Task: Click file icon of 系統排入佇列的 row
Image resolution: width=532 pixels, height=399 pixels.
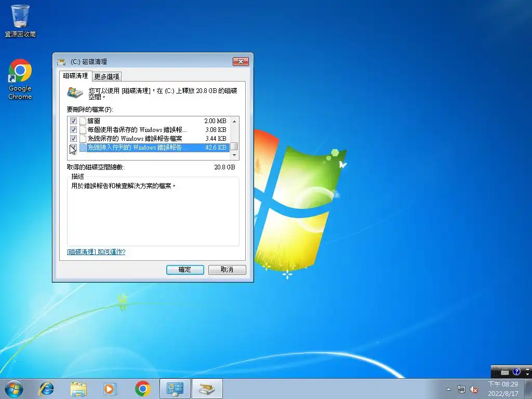Action: (83, 147)
